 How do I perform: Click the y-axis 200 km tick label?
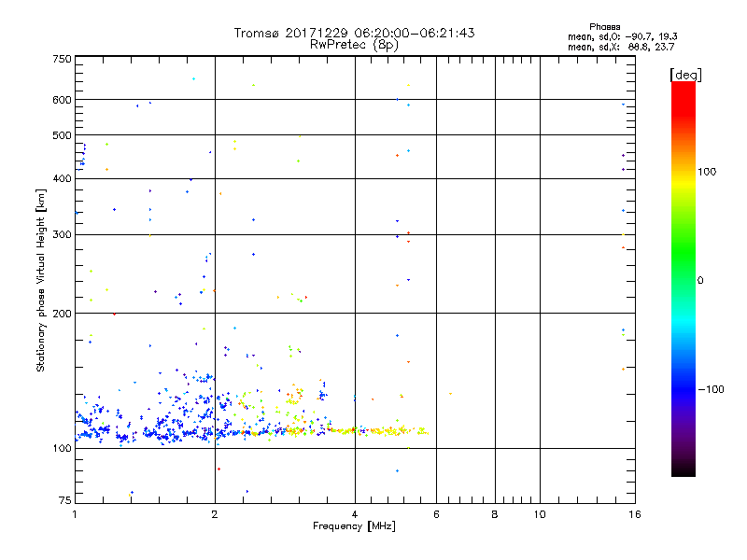62,314
